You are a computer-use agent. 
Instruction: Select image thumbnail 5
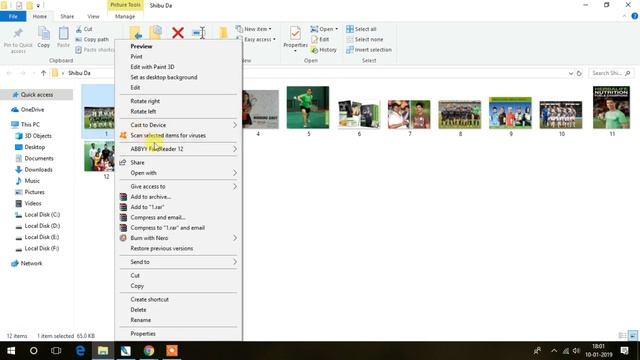[x=308, y=108]
